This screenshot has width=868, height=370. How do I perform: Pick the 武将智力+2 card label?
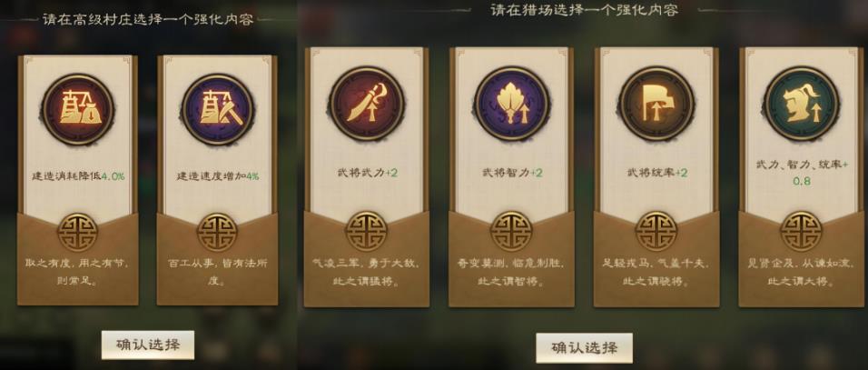coord(512,173)
